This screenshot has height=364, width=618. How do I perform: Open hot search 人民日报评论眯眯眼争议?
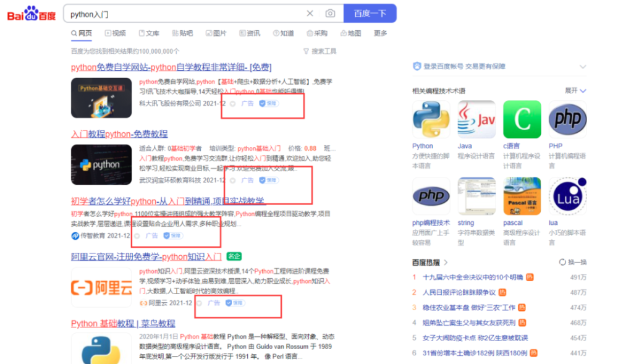459,292
